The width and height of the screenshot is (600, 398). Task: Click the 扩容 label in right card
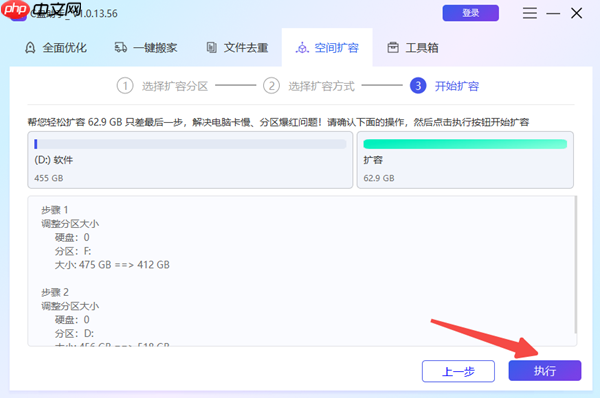[373, 160]
